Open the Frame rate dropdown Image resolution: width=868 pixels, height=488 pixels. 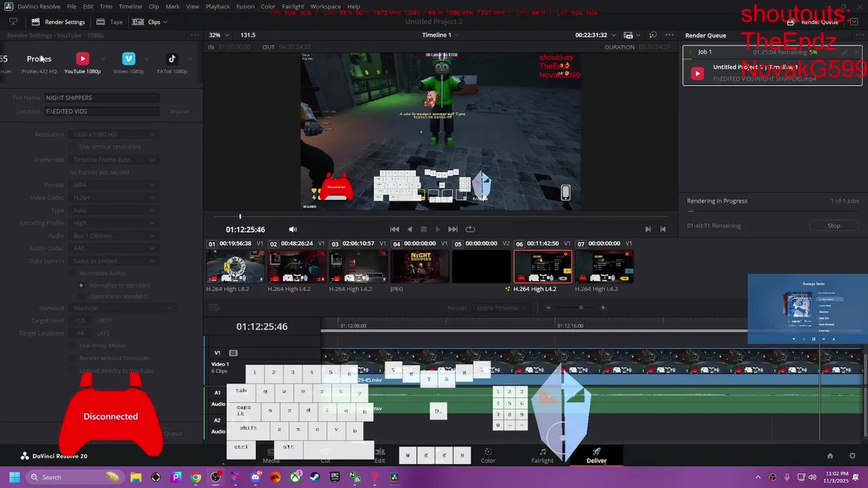(113, 160)
